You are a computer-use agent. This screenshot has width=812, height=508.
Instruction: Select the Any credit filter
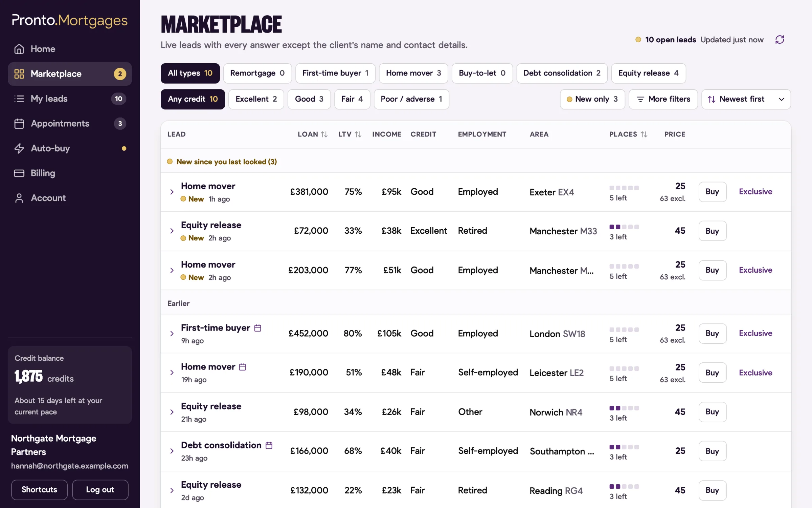tap(193, 99)
